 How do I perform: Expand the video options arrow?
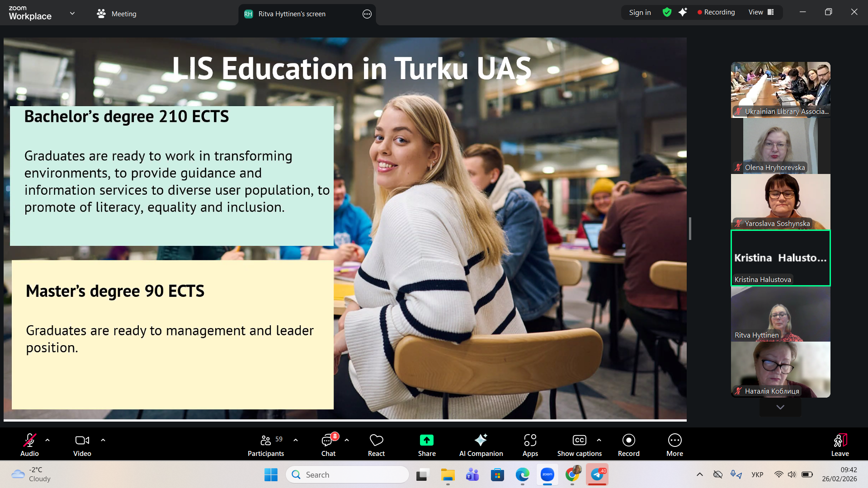tap(103, 440)
